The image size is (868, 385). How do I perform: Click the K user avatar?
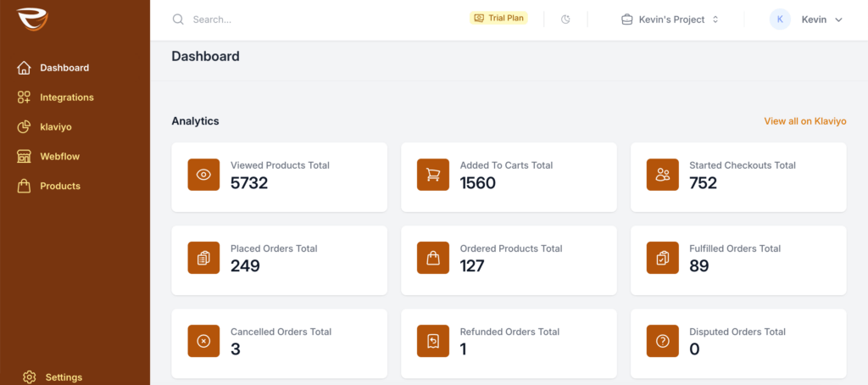click(780, 20)
